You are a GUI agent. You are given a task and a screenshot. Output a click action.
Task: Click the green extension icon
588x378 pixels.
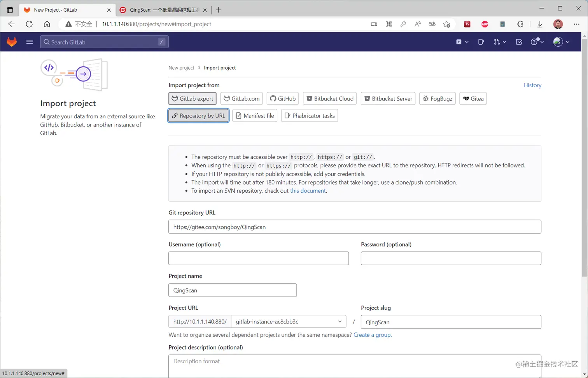tap(502, 24)
